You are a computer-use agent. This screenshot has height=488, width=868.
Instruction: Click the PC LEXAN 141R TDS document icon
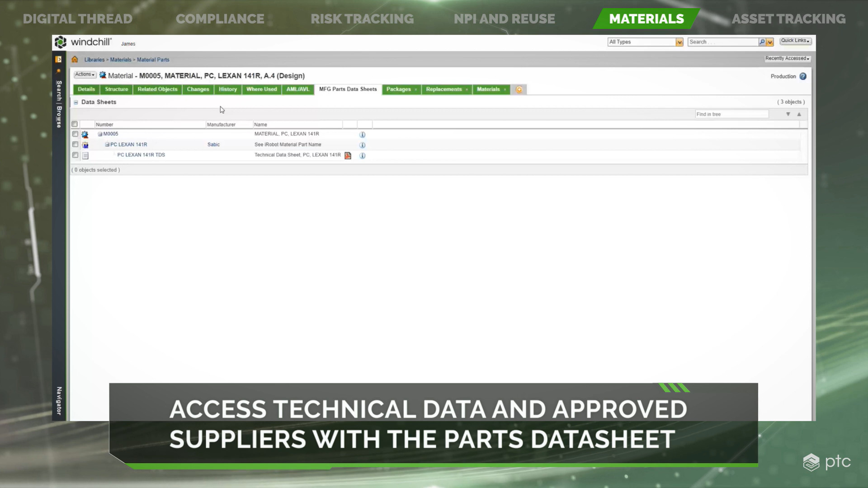coord(85,155)
